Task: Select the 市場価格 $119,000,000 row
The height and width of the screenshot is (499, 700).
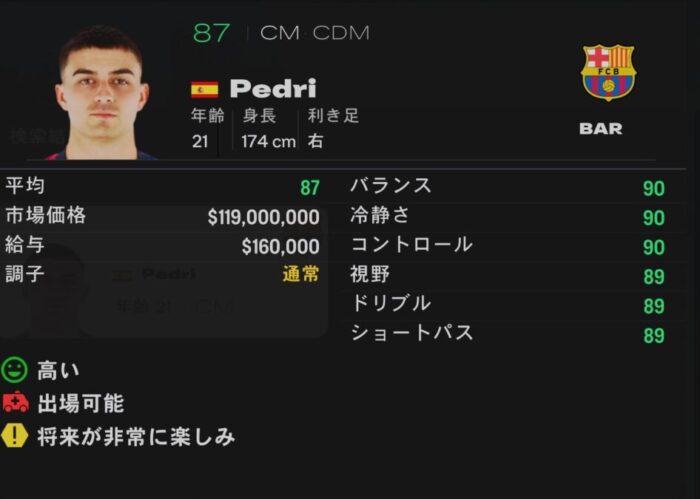Action: point(162,216)
